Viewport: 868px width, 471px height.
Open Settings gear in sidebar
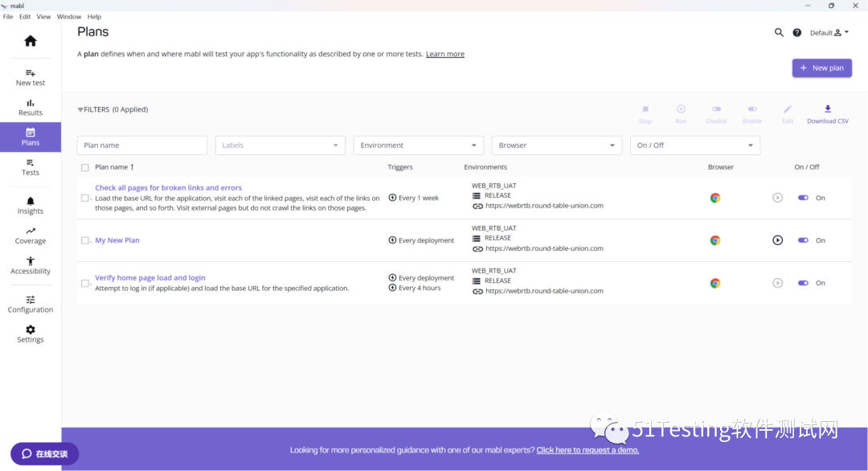pyautogui.click(x=31, y=334)
